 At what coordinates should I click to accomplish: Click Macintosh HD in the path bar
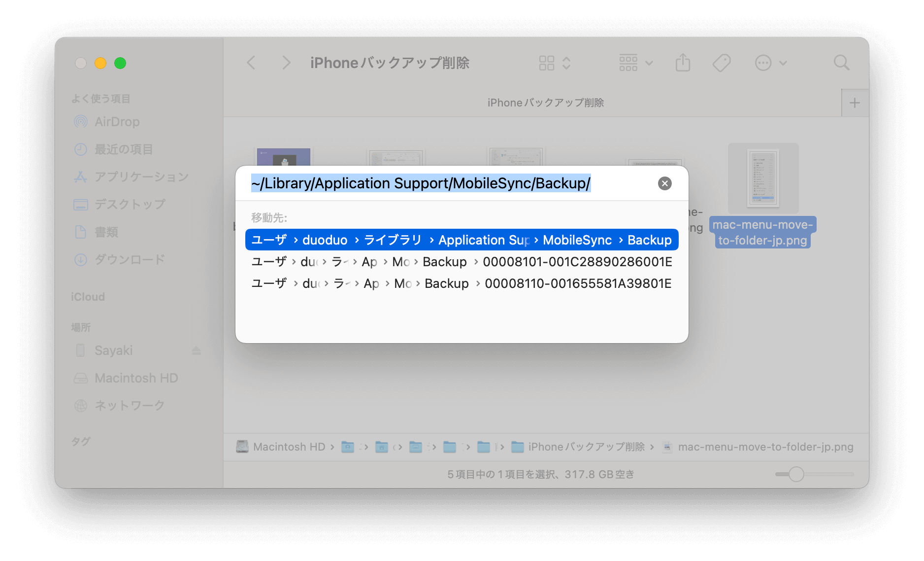coord(281,447)
